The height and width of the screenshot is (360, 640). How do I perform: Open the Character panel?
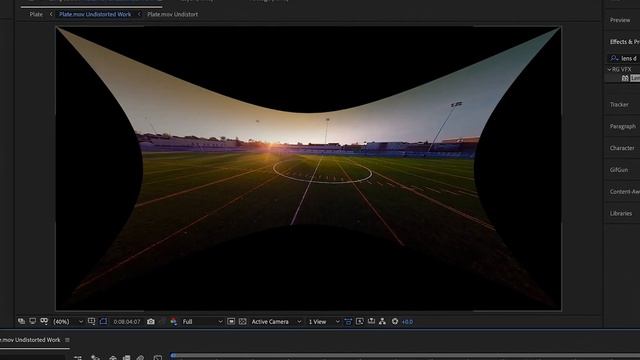[x=622, y=148]
